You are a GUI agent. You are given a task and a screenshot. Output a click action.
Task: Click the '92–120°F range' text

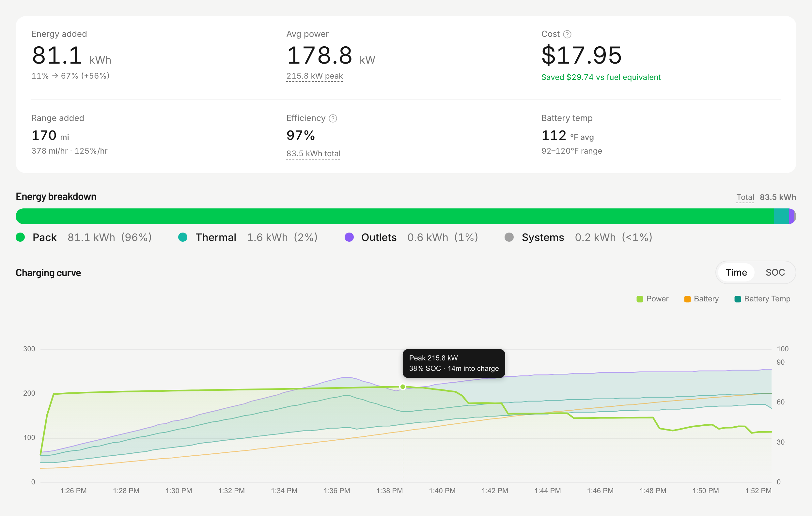(x=571, y=151)
